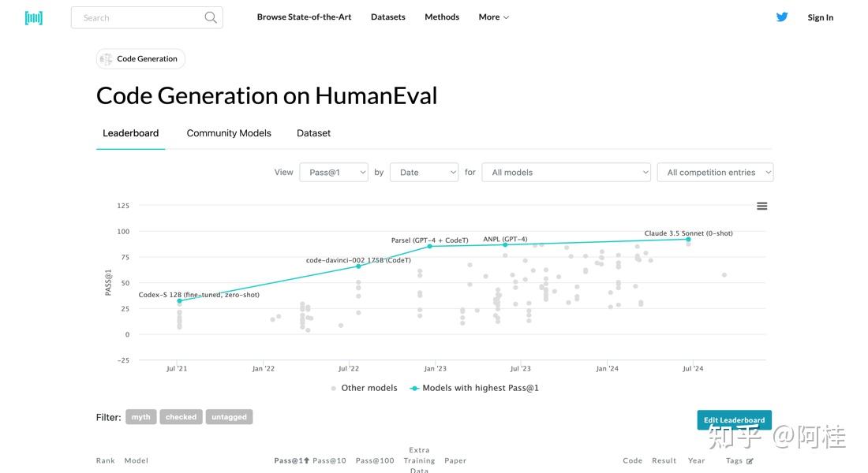Click the Sign In link
The image size is (868, 473).
point(820,17)
